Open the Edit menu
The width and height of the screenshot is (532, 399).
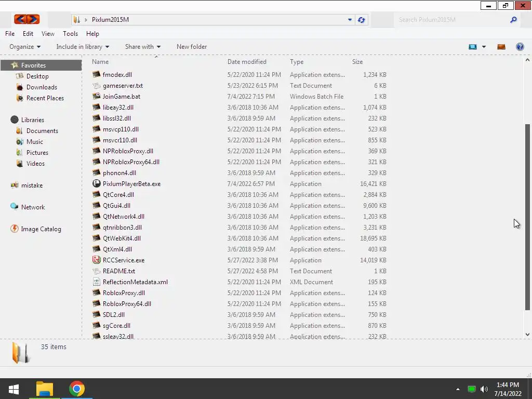28,34
